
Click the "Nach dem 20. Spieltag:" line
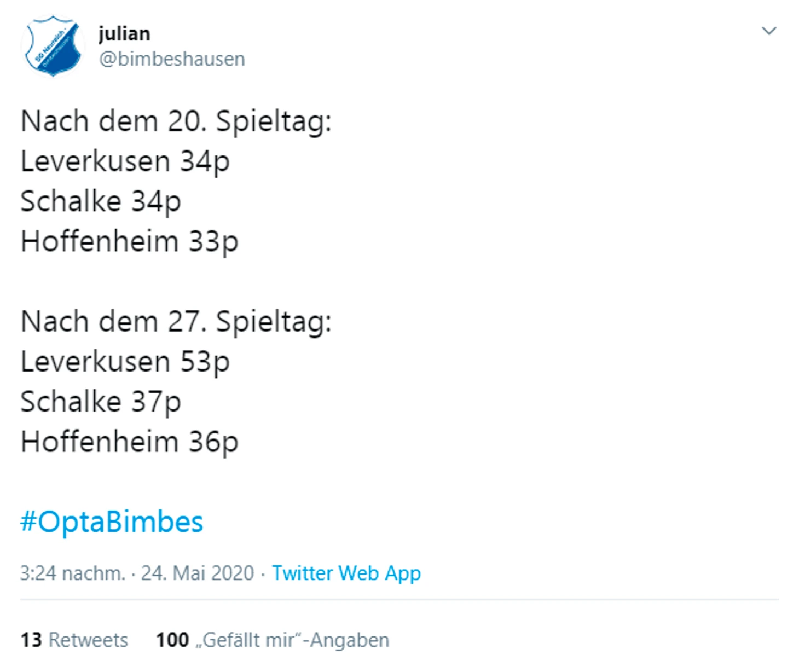click(176, 121)
